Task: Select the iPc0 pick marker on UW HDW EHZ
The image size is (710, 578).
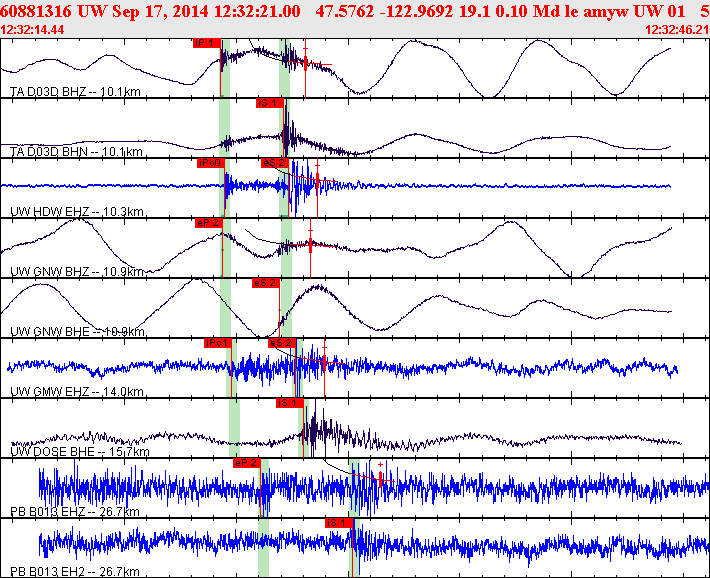Action: point(211,163)
